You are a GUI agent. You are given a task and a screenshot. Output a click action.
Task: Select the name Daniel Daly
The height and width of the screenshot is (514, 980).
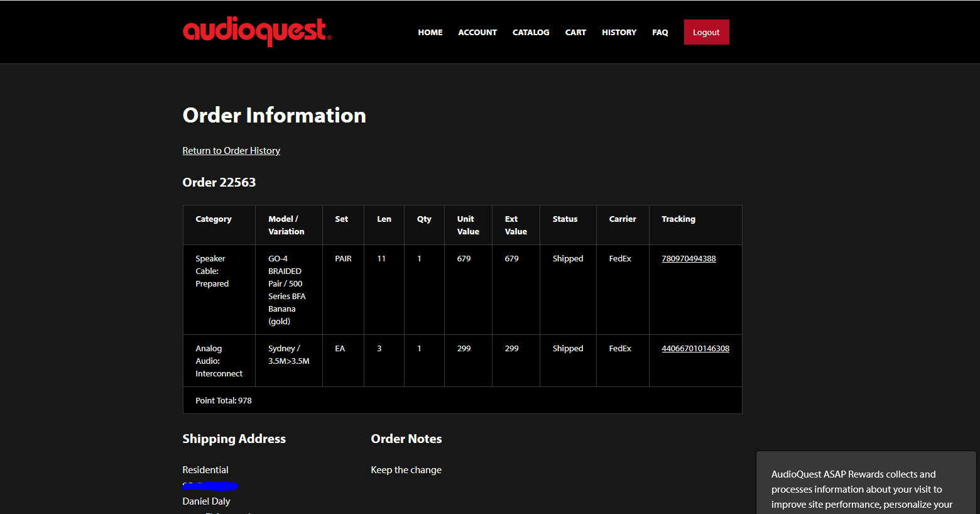click(206, 501)
